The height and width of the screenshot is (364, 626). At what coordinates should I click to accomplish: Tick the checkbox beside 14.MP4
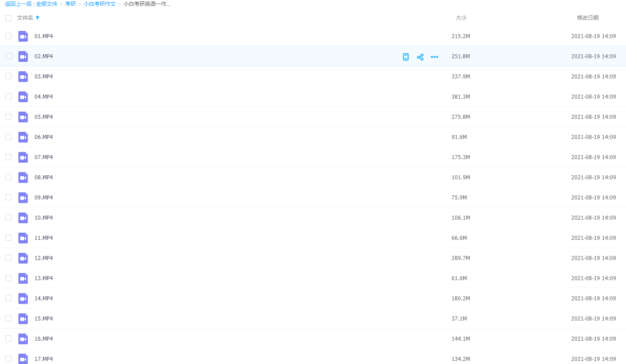(9, 298)
